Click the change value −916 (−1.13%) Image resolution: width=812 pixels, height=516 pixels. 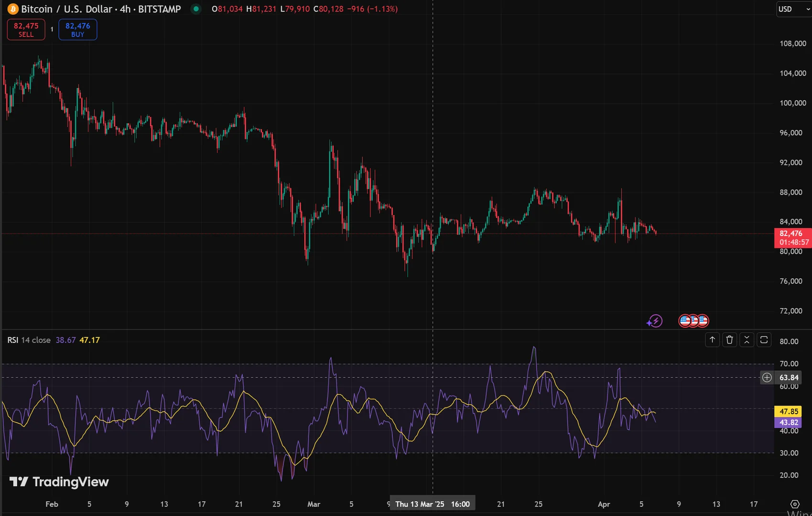tap(372, 9)
